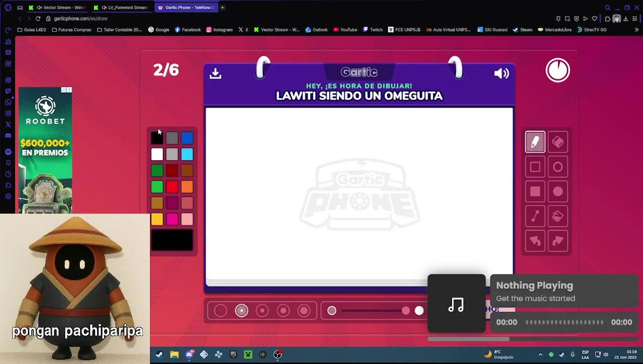Choose the dark green color swatch
Viewport: 643px width, 364px height.
coord(157,170)
